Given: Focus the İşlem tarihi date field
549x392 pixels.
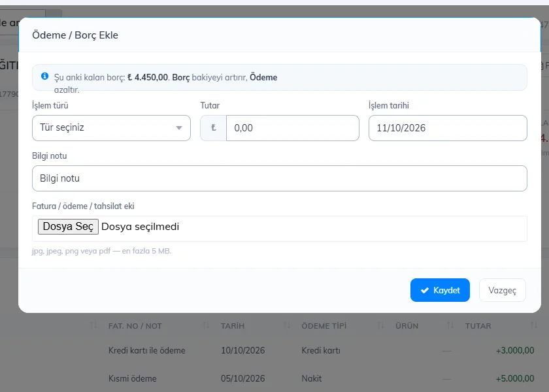Looking at the screenshot, I should coord(448,128).
